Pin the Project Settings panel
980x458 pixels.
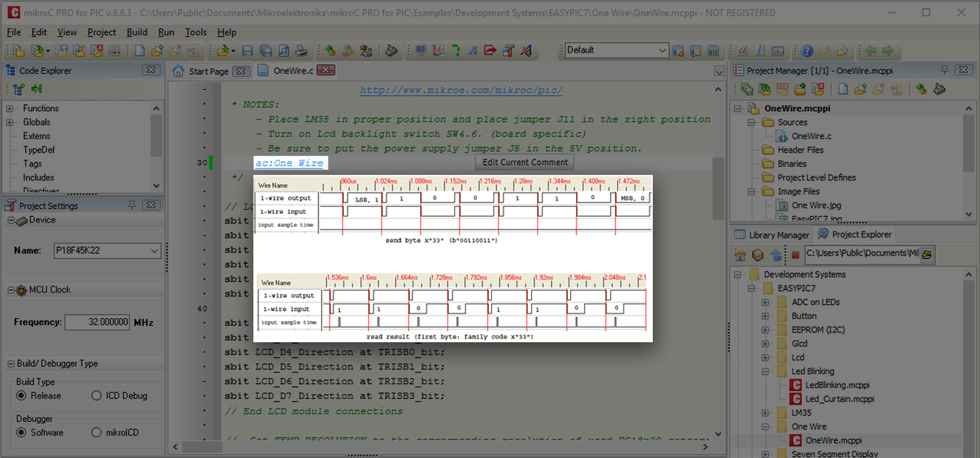pos(132,205)
